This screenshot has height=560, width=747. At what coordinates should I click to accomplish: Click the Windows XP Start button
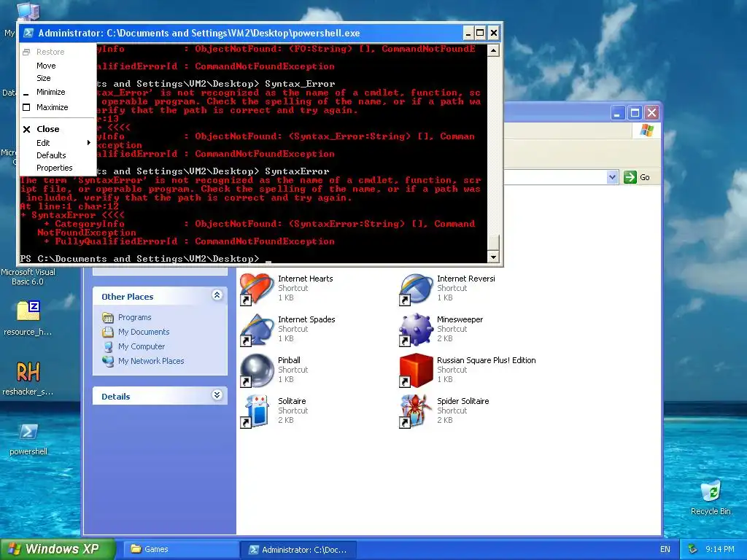(58, 549)
